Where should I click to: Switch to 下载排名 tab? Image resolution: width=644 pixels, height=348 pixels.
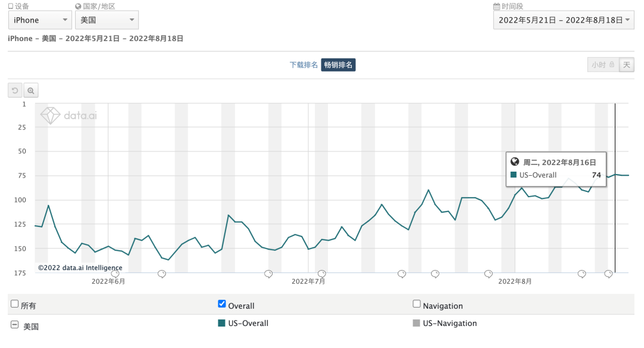[x=304, y=65]
